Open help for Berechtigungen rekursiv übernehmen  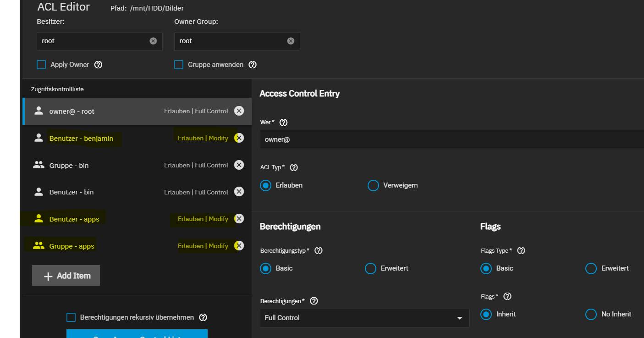pos(204,317)
